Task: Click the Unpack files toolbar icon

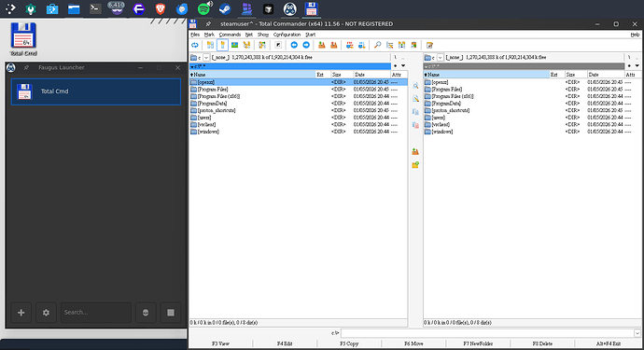Action: click(x=334, y=45)
